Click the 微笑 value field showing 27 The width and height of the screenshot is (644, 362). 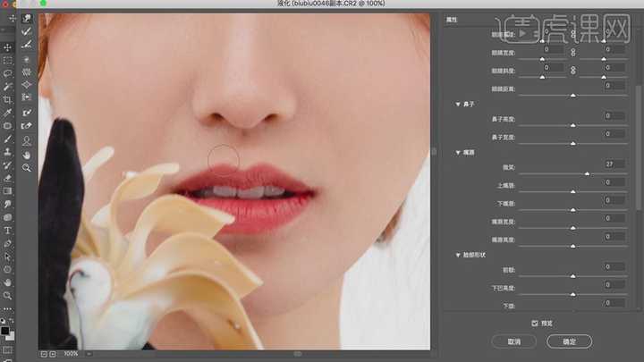point(614,164)
